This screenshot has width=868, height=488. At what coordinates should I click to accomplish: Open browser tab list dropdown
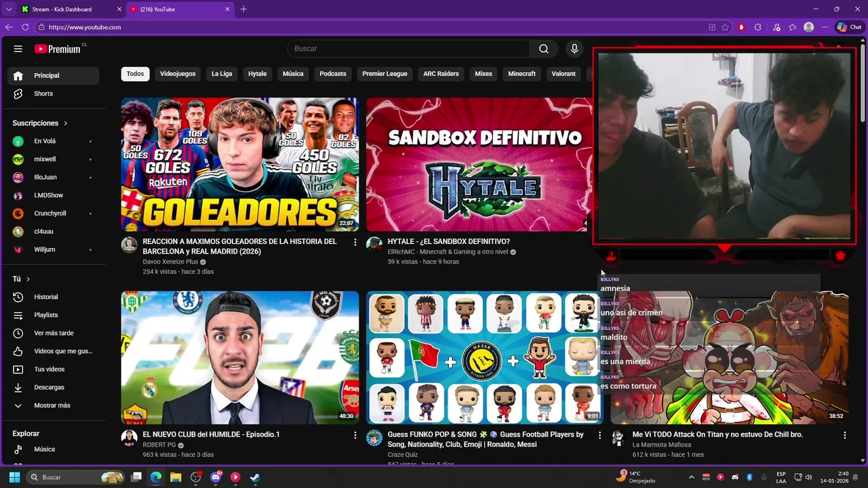9,9
